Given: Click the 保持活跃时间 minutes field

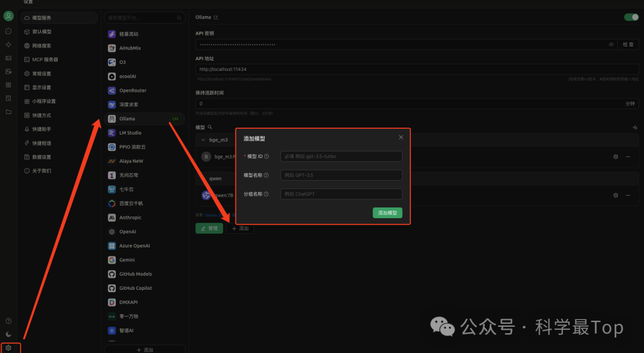Looking at the screenshot, I should pyautogui.click(x=417, y=104).
